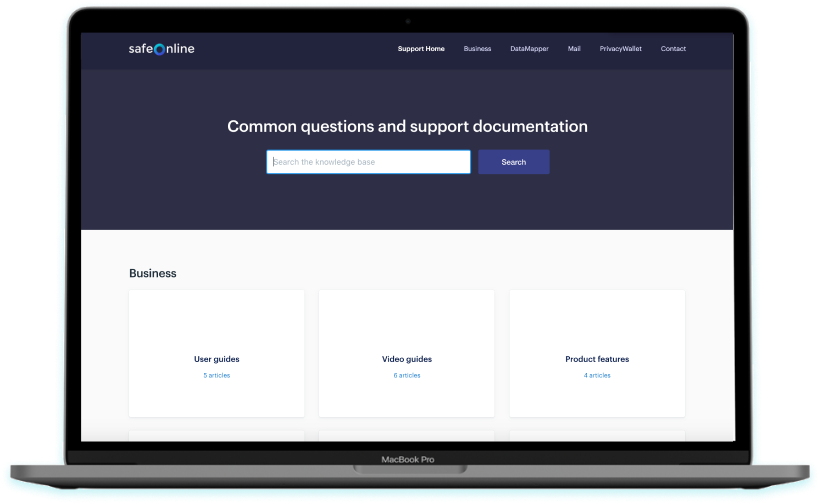Image resolution: width=820 pixels, height=504 pixels.
Task: Click the '4 articles' link
Action: click(597, 375)
